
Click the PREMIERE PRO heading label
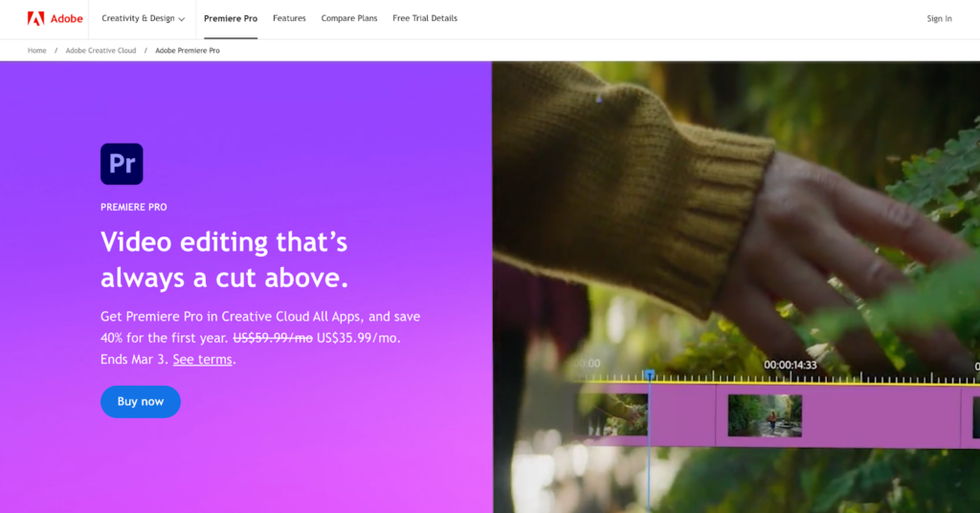pyautogui.click(x=134, y=208)
